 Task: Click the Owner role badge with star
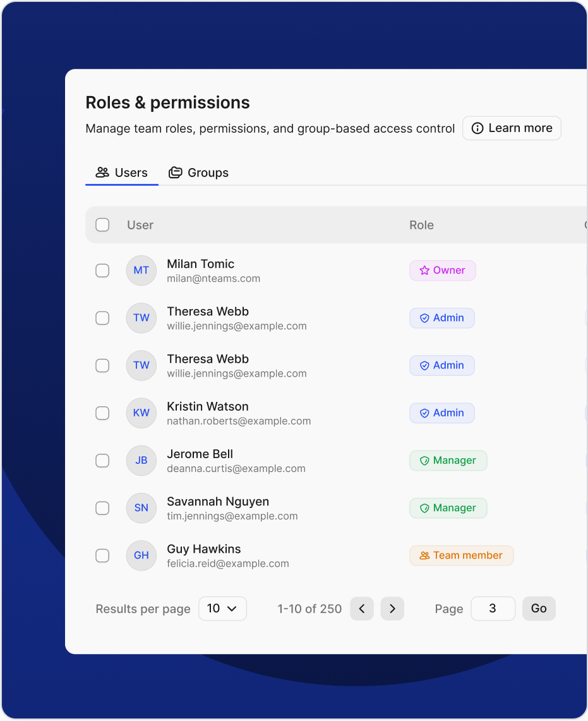click(442, 270)
